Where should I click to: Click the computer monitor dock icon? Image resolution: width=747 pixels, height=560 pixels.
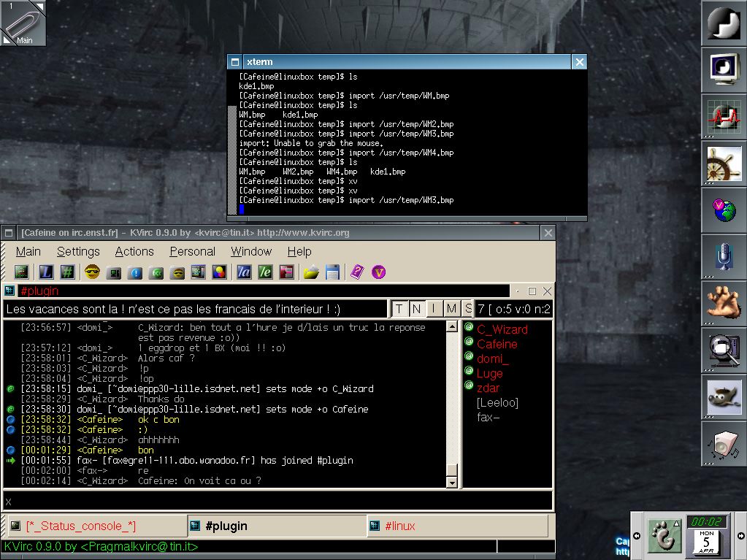coord(723,69)
